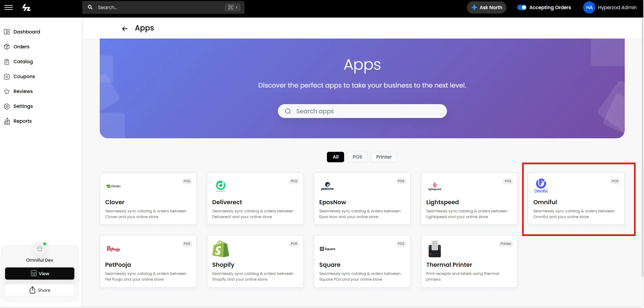This screenshot has width=644, height=308.
Task: Click the Omniful logo
Action: [541, 186]
